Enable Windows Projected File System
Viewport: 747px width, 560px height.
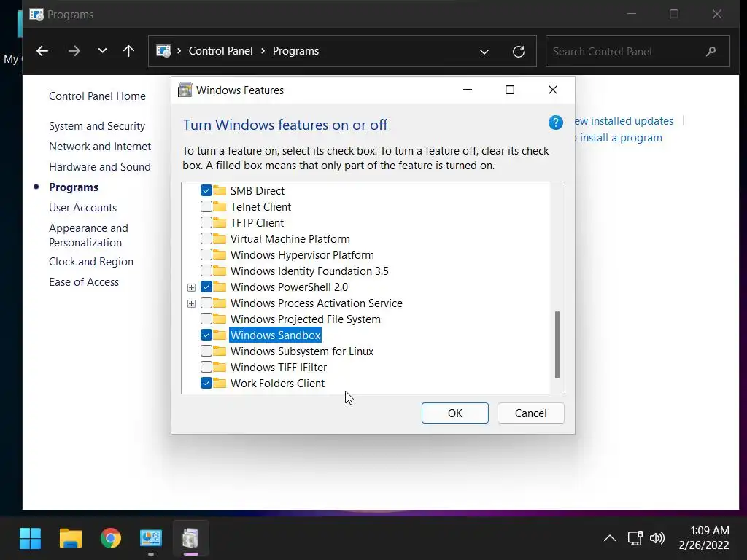(x=206, y=319)
